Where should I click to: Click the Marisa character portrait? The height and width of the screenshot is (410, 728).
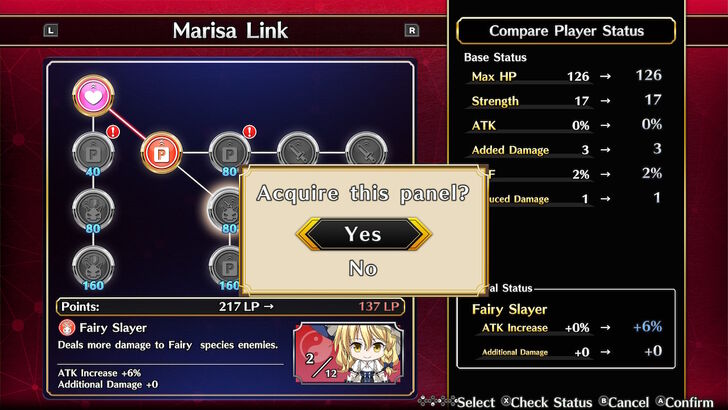pos(349,353)
